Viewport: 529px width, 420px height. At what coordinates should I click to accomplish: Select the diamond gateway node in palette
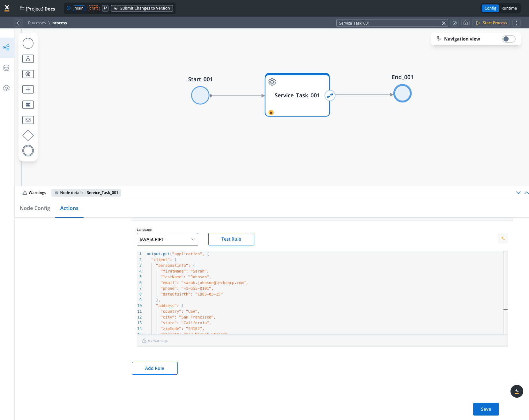click(28, 135)
